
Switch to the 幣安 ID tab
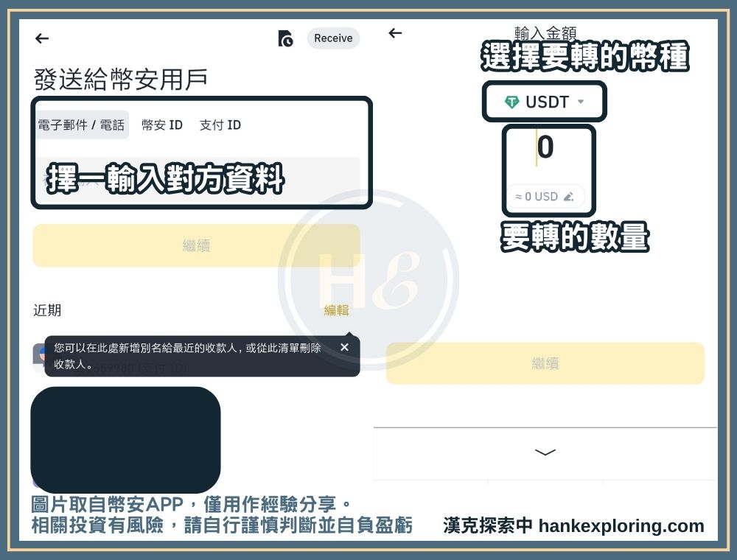point(161,125)
